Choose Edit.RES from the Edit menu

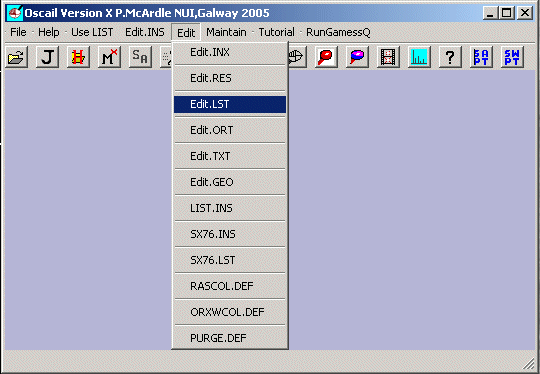click(230, 78)
